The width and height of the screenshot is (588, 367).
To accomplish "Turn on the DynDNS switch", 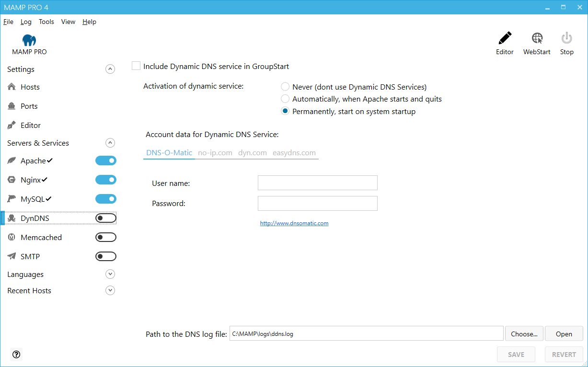I will (x=106, y=218).
